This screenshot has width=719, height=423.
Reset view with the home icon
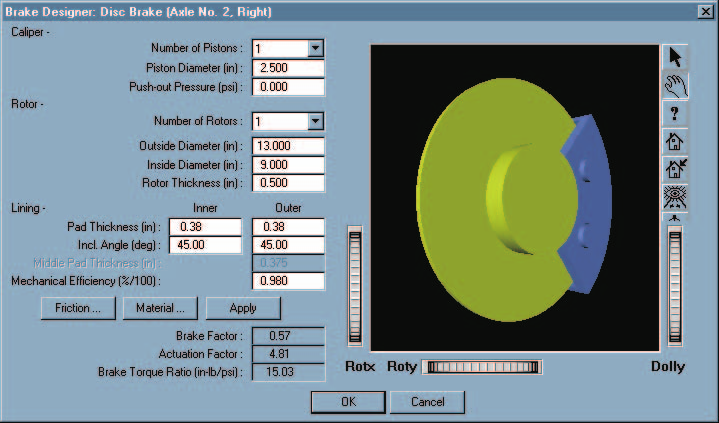675,141
